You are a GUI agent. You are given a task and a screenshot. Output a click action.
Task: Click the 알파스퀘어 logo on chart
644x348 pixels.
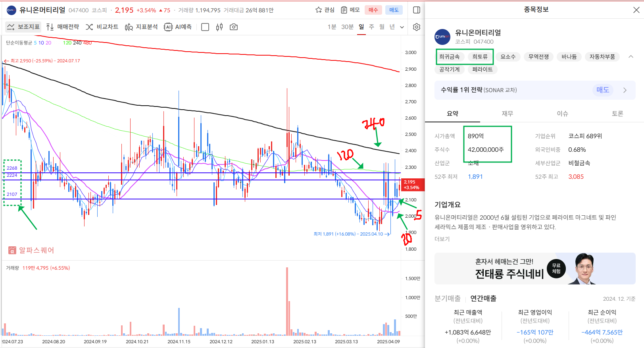click(31, 250)
